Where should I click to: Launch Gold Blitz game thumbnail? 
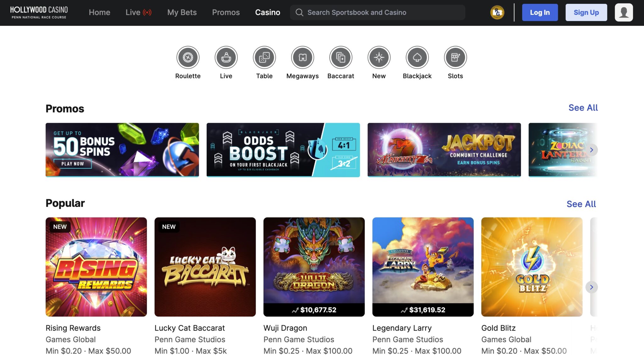(532, 267)
